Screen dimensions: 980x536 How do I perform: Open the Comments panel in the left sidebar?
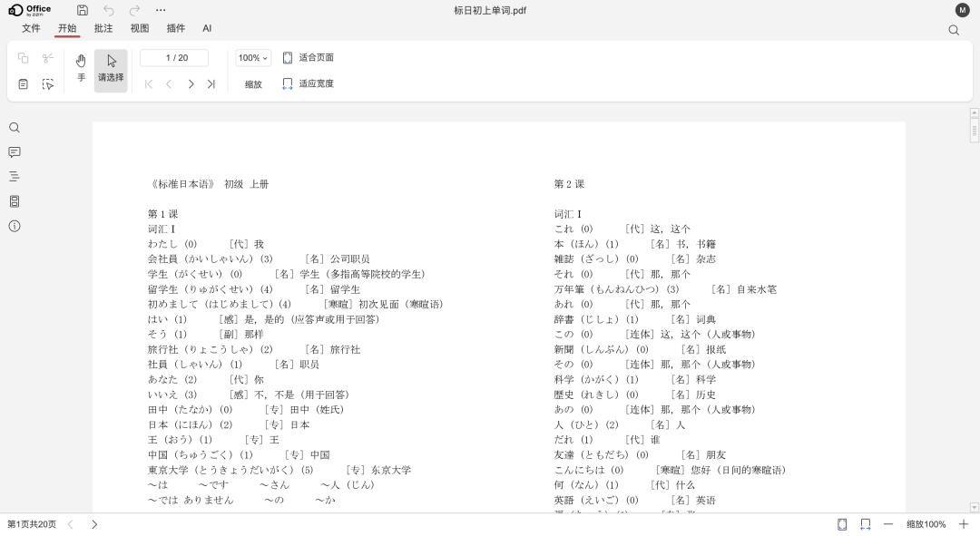click(x=14, y=152)
